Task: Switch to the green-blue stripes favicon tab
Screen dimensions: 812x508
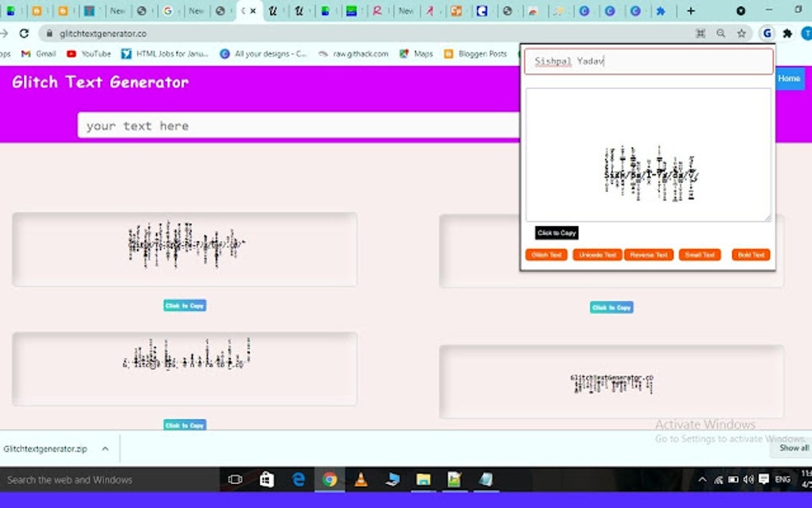Action: [x=351, y=11]
